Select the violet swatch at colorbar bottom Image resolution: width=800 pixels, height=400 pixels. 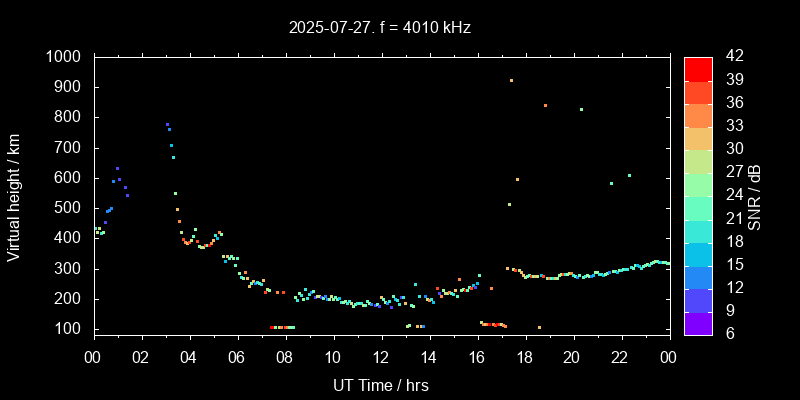coord(698,323)
